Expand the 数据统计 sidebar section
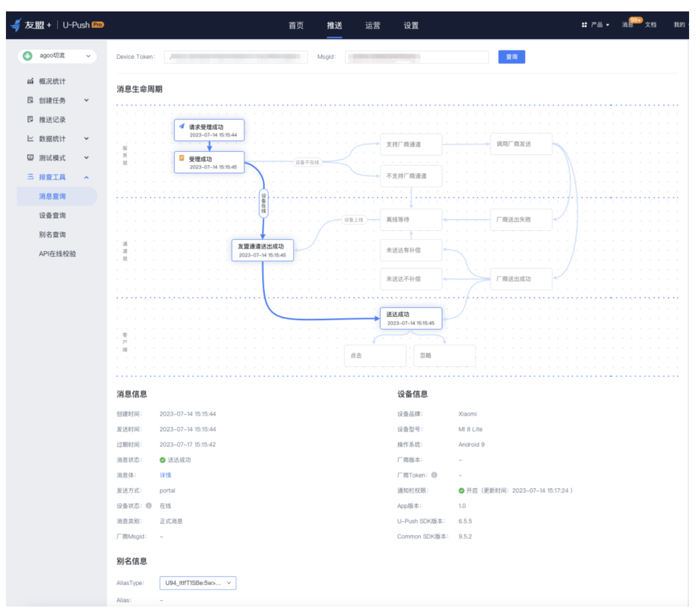 (86, 139)
